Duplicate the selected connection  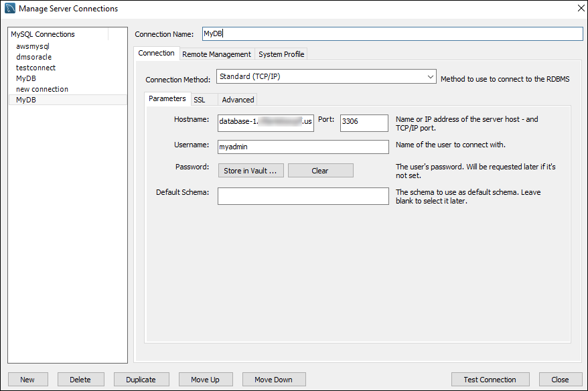tap(141, 379)
